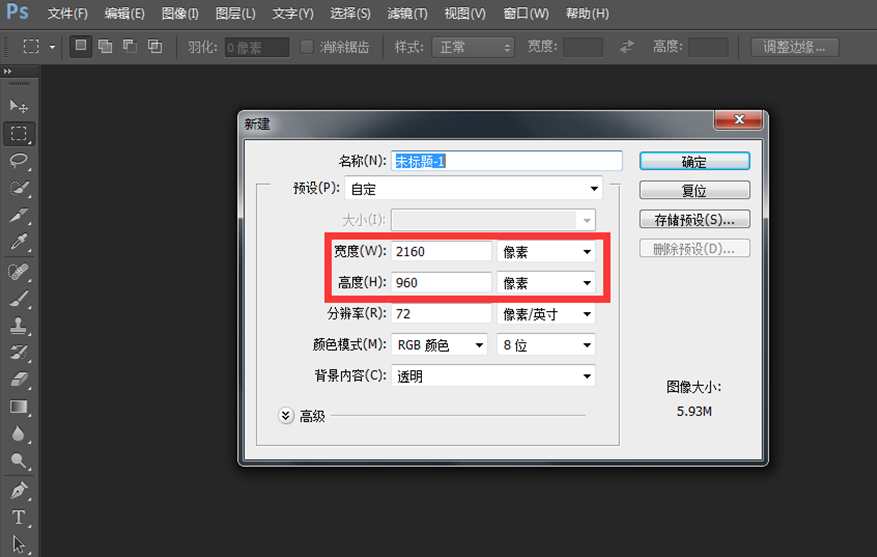
Task: Choose New Selection mode in options bar
Action: 81,46
